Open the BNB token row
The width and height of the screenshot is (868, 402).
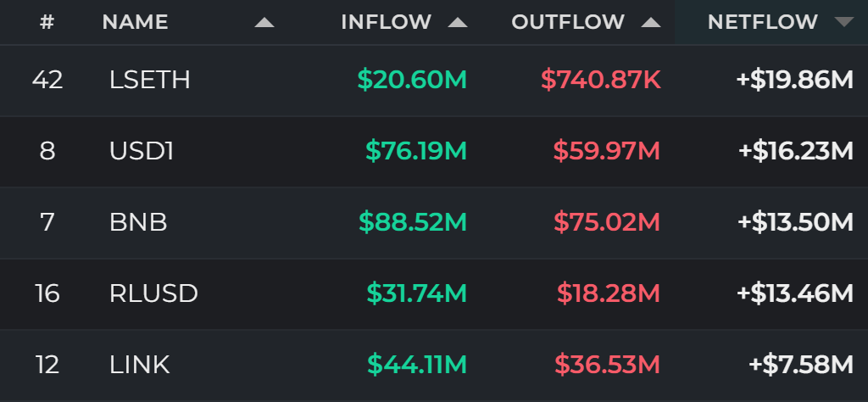click(x=434, y=222)
